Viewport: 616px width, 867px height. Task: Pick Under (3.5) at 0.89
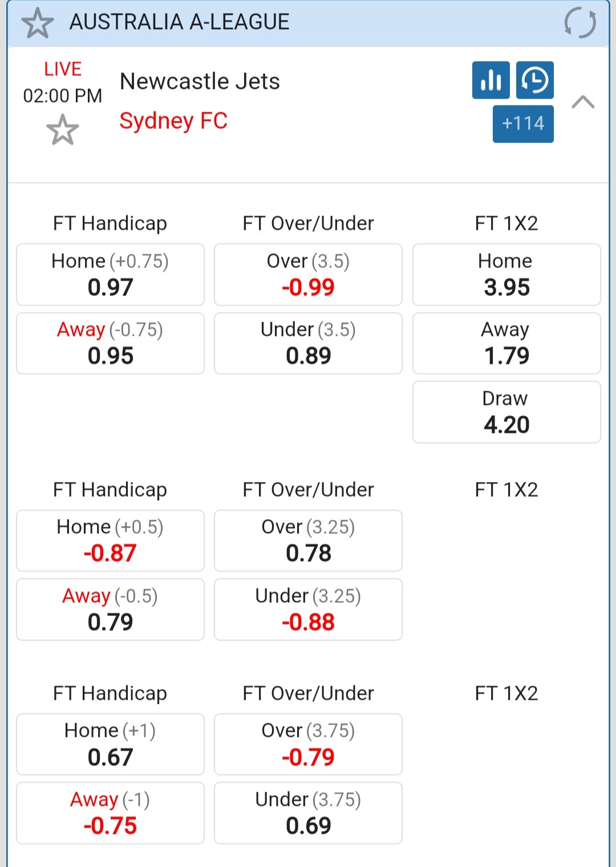pyautogui.click(x=308, y=343)
